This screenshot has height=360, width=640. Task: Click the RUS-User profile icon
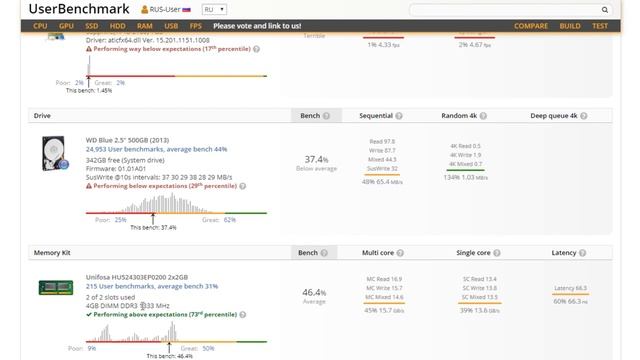coord(144,9)
